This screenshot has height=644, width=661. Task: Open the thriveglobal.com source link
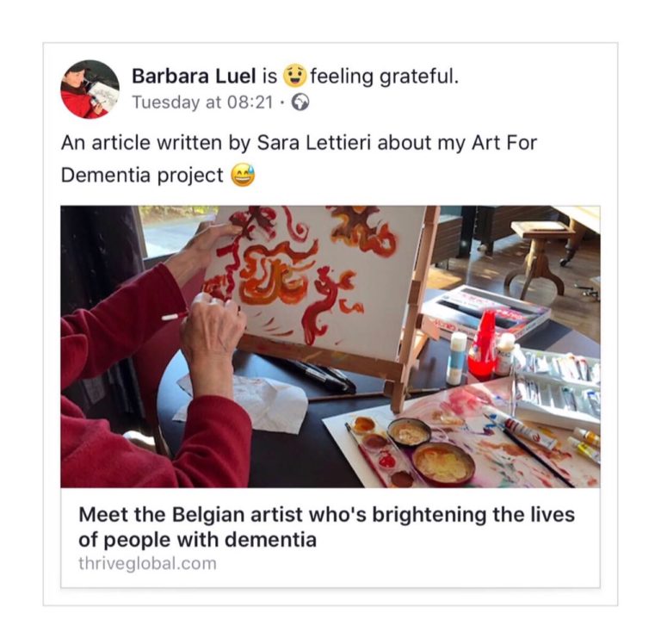click(147, 563)
